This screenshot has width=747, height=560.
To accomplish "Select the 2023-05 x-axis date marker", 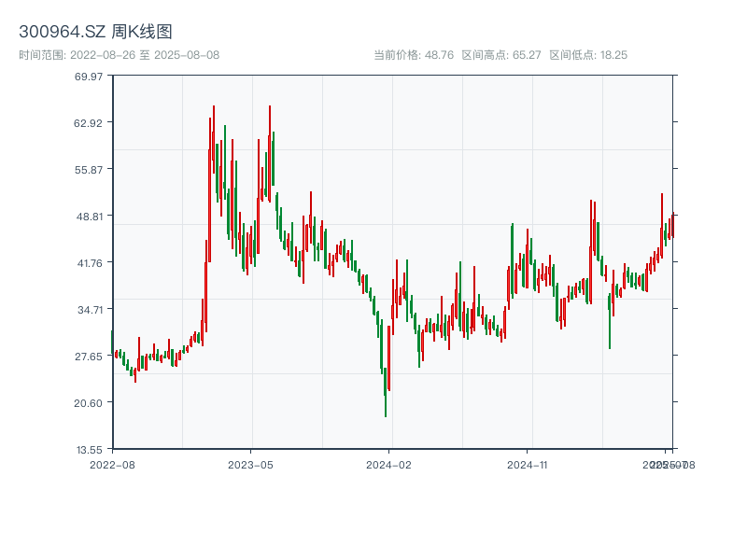I will pyautogui.click(x=250, y=464).
